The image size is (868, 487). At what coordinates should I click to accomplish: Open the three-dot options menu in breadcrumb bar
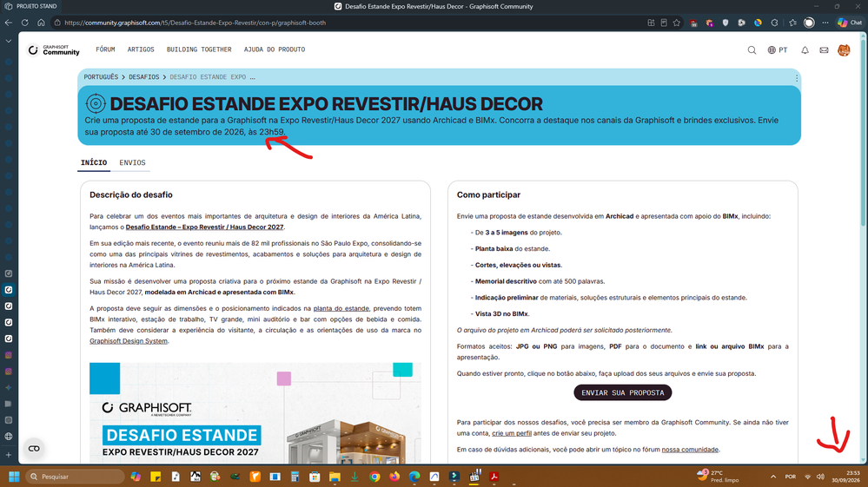click(797, 78)
